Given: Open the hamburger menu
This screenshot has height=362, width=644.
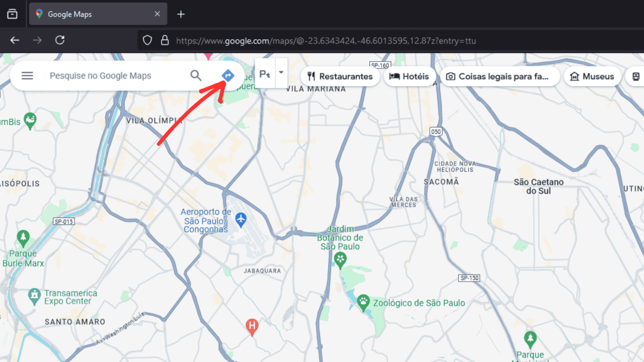Looking at the screenshot, I should pos(27,75).
